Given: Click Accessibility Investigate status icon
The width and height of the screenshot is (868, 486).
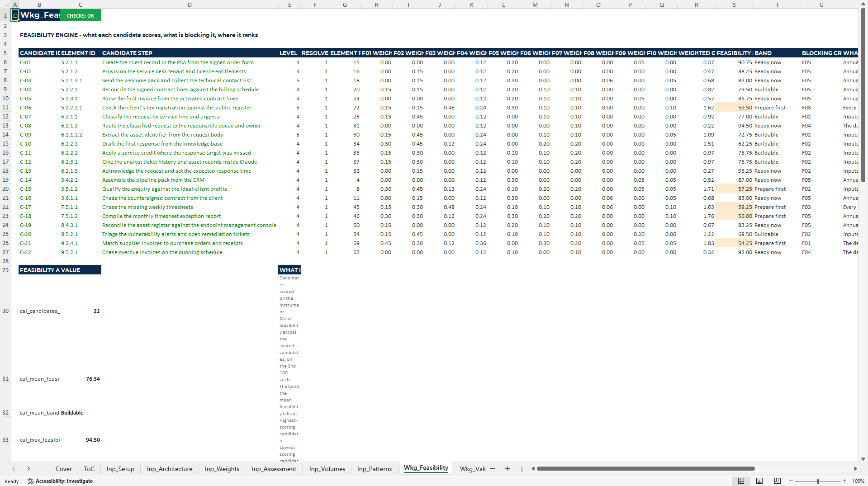Looking at the screenshot, I should [x=31, y=481].
